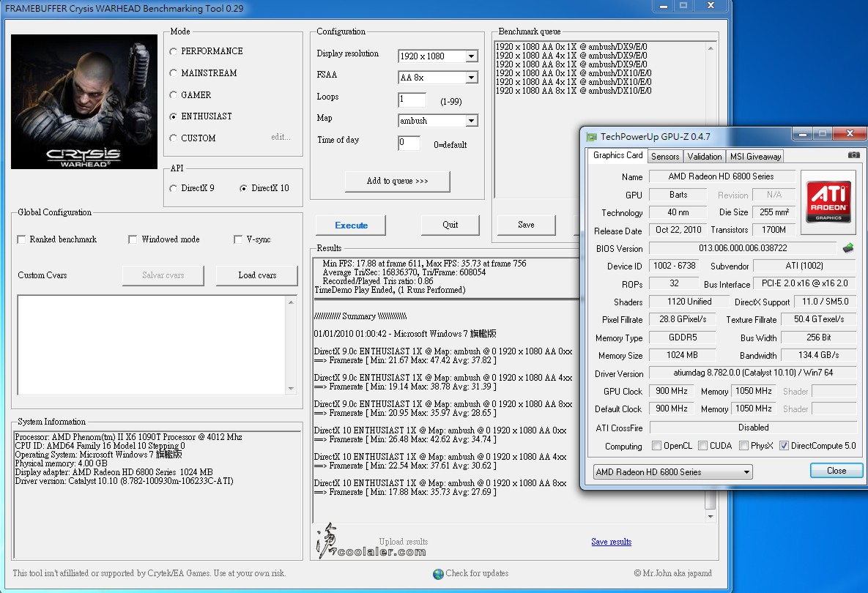Enable the V-sync checkbox
This screenshot has width=868, height=593.
238,239
